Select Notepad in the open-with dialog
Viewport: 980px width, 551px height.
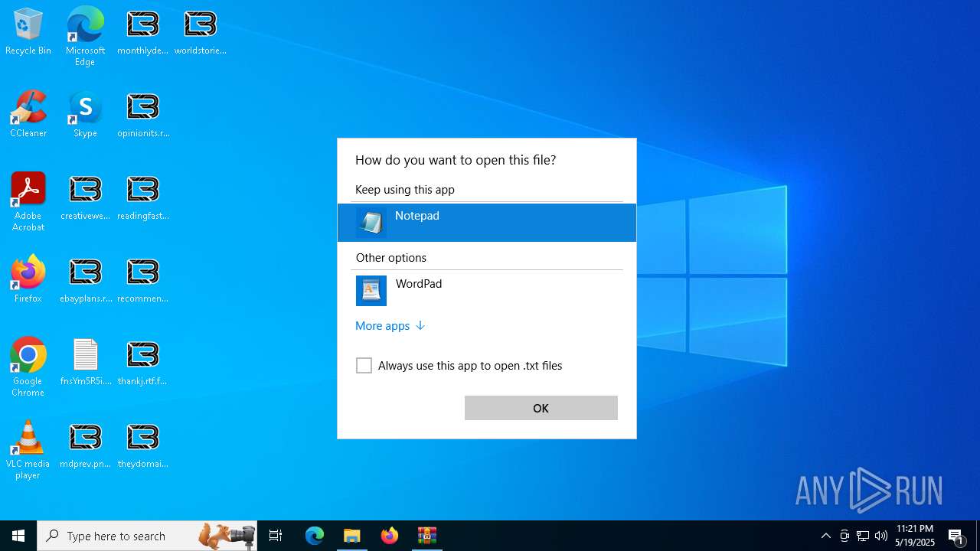point(486,223)
